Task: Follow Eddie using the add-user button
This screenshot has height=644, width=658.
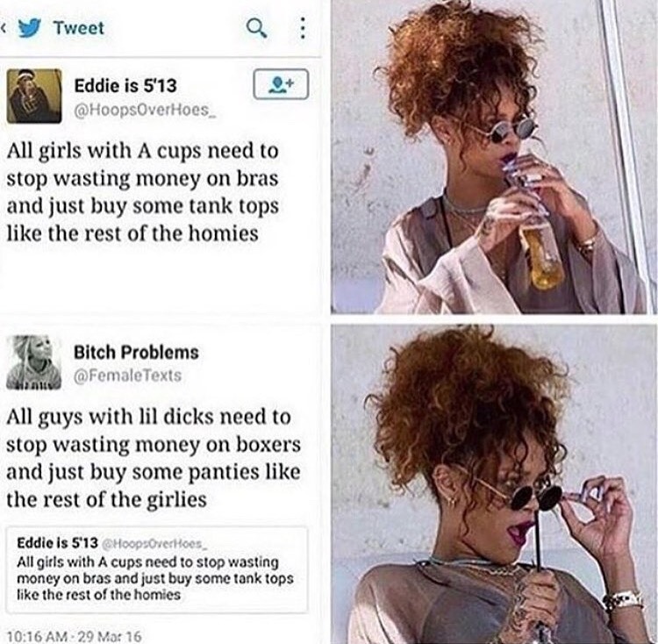Action: 281,84
